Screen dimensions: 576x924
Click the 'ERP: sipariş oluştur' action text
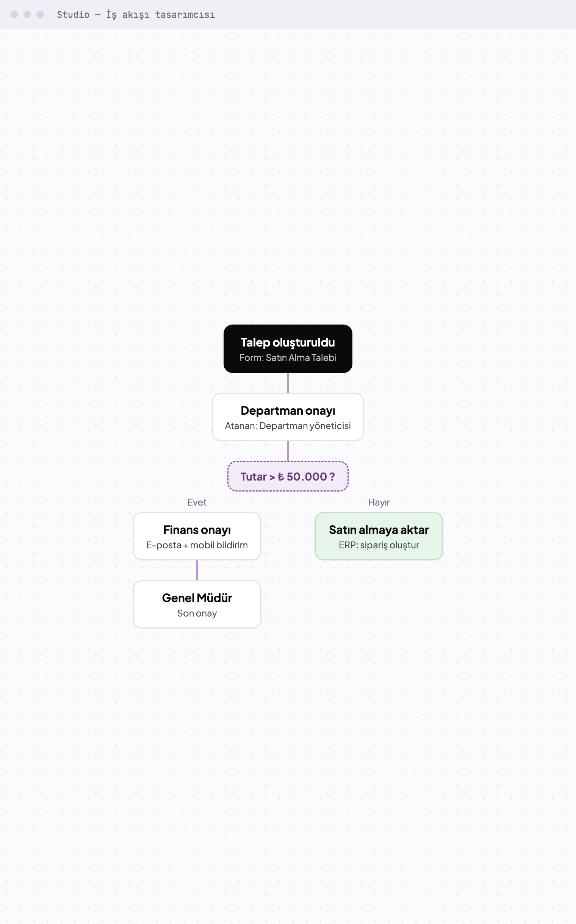[x=379, y=545]
